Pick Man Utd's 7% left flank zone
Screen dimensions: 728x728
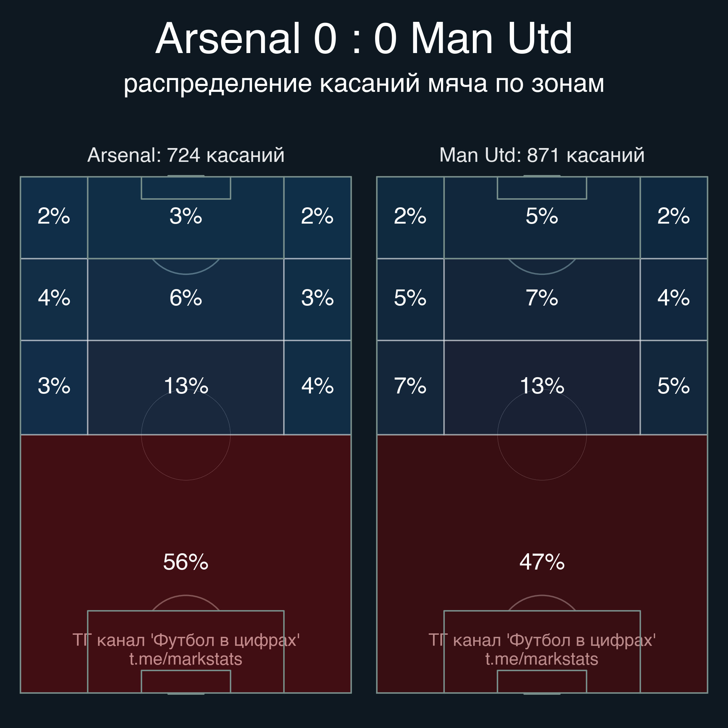410,385
